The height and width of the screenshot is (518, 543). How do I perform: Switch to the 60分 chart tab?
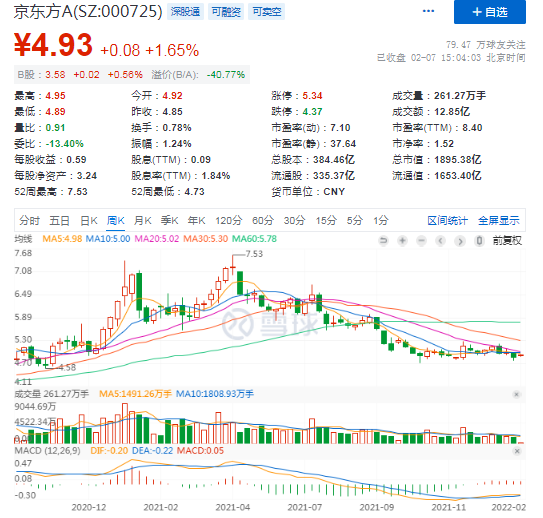[x=263, y=220]
